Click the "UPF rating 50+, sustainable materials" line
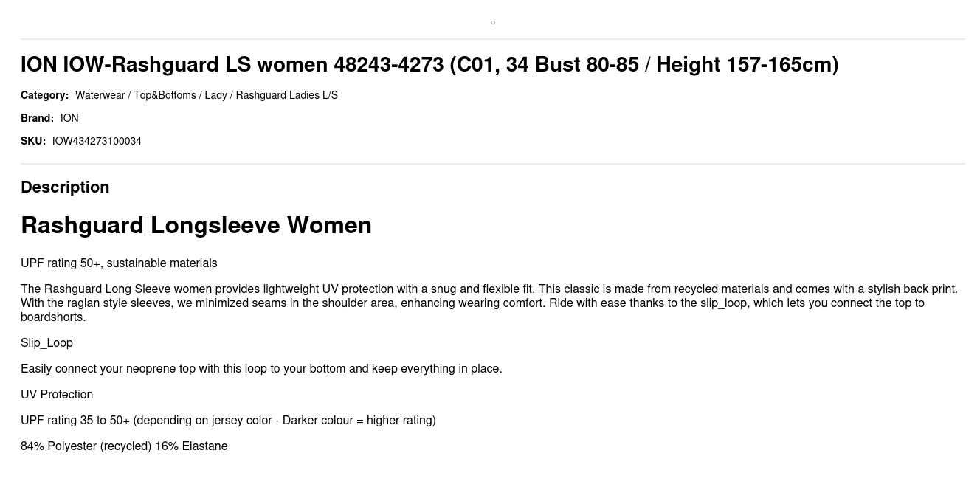Screen dimensions: 980x487 [x=119, y=263]
